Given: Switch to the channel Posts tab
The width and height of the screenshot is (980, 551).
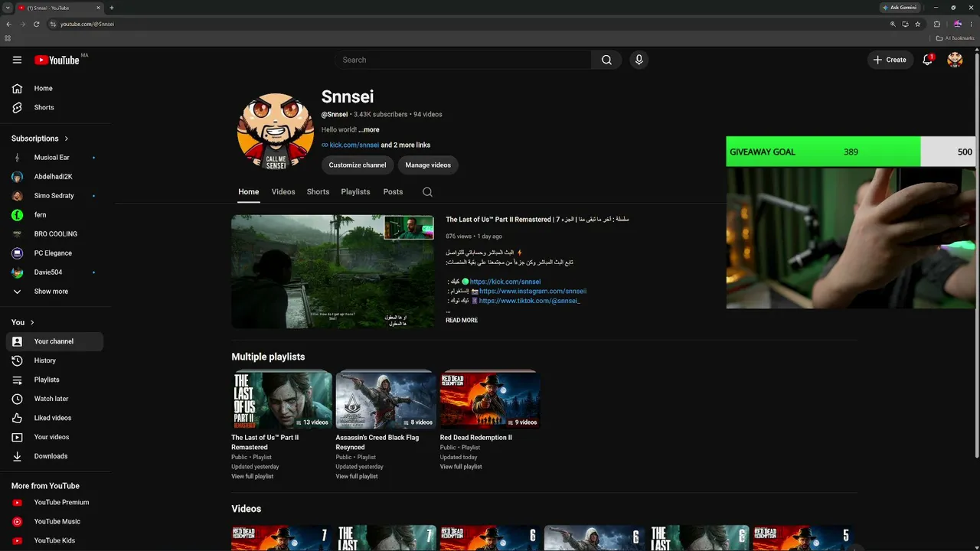Looking at the screenshot, I should pyautogui.click(x=393, y=192).
